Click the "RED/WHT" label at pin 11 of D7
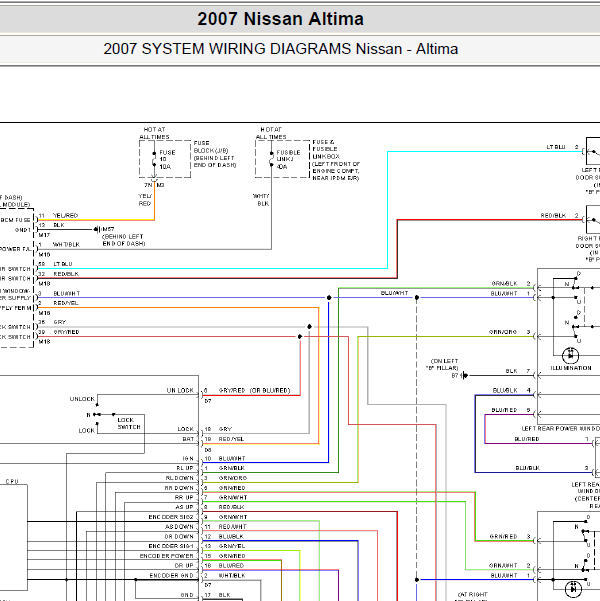The image size is (600, 601). 232,527
